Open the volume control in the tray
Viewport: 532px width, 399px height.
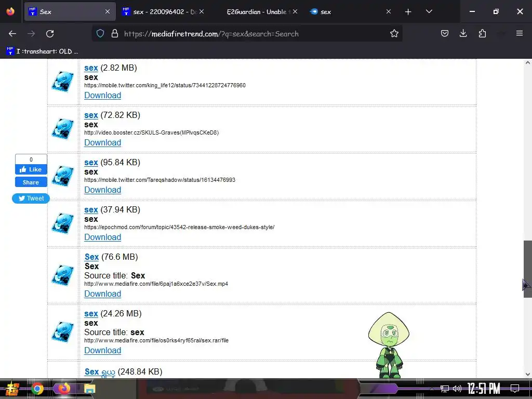(x=457, y=389)
